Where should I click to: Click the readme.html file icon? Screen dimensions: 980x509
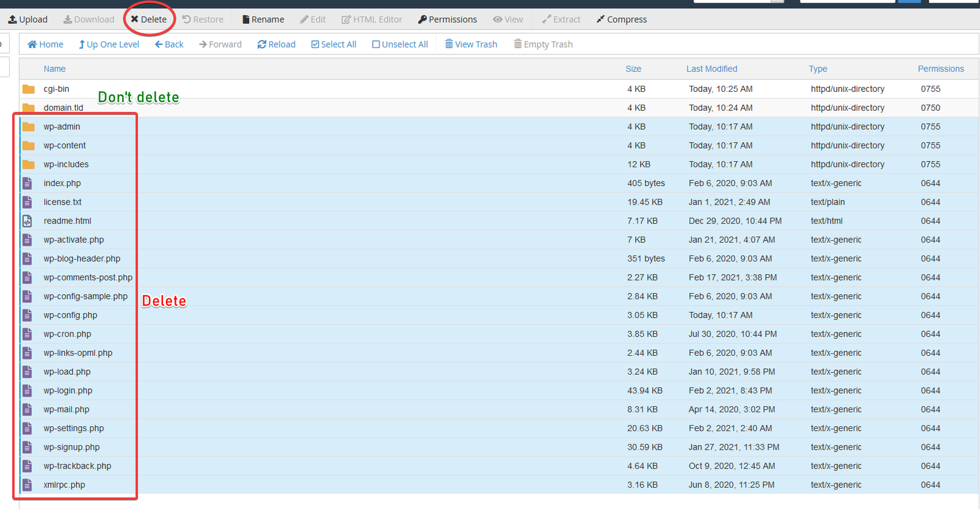28,221
